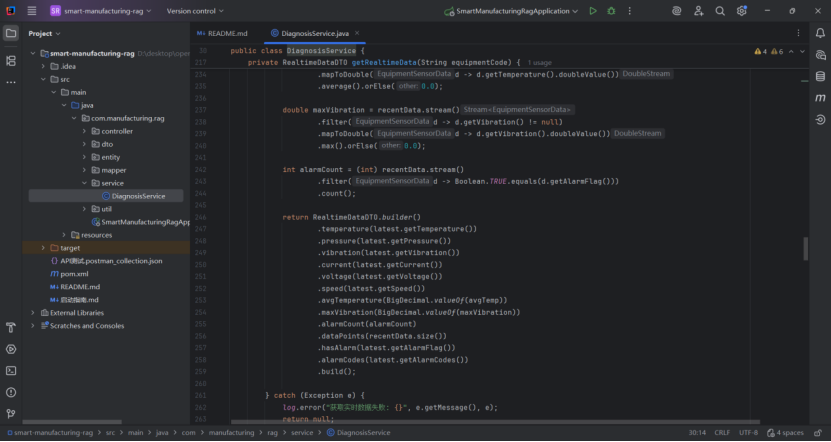
Task: Click the warnings count indicator showing 4
Action: [761, 51]
